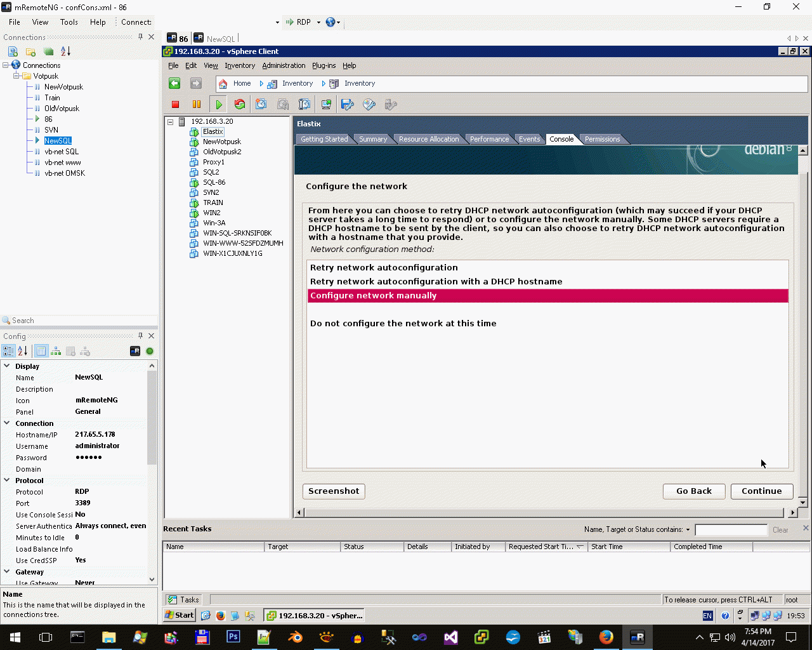The image size is (812, 650).
Task: Open Visual Studio from the Windows taskbar
Action: (451, 637)
